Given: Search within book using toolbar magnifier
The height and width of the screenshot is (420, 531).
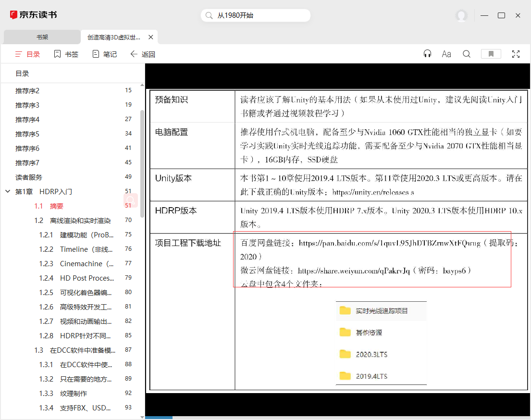Looking at the screenshot, I should point(467,54).
